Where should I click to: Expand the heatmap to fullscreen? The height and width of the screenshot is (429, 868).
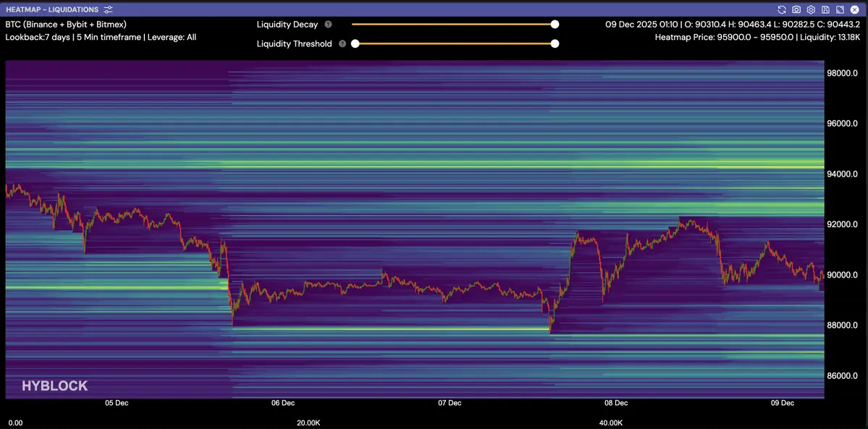pos(840,9)
